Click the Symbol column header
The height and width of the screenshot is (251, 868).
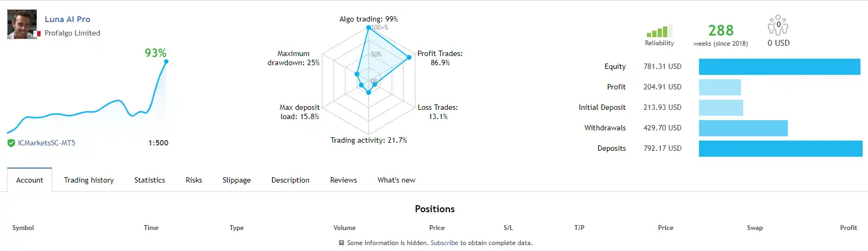pos(23,228)
